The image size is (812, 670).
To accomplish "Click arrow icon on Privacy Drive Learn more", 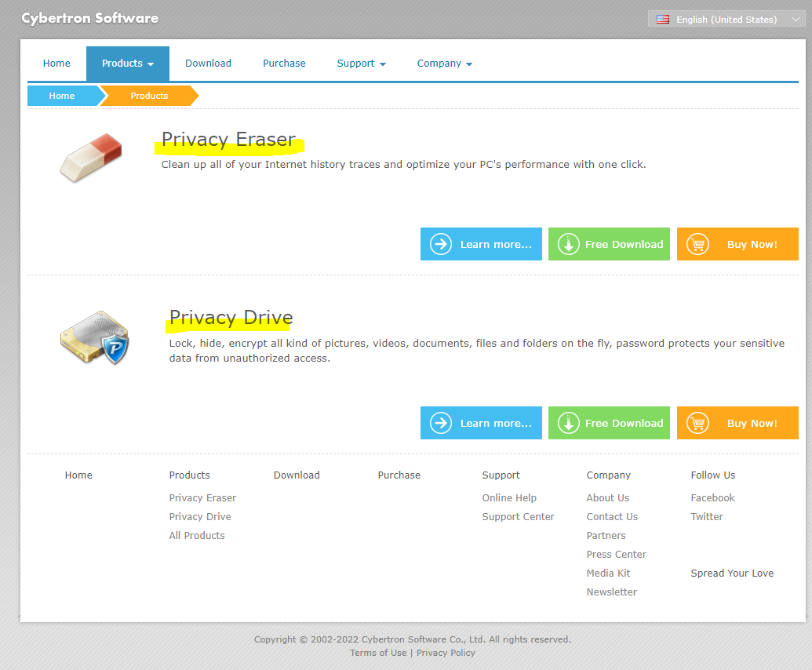I will point(441,423).
